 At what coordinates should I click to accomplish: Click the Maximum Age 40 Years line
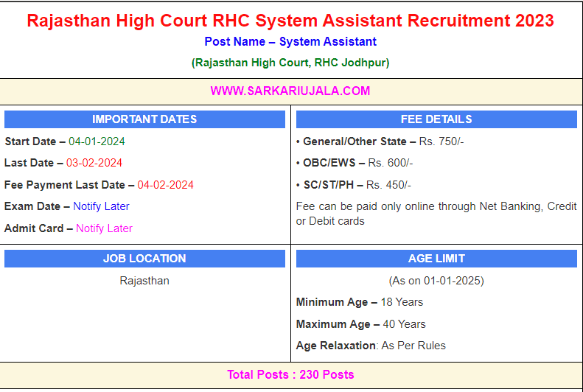361,324
